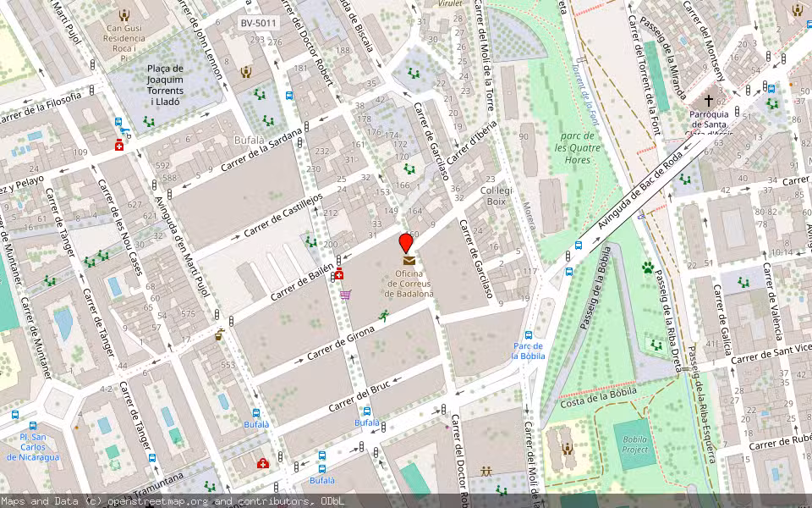Viewport: 812px width, 508px height.
Task: Click the 'Pl. San Carlos de Nicaragua' label
Action: click(x=33, y=447)
